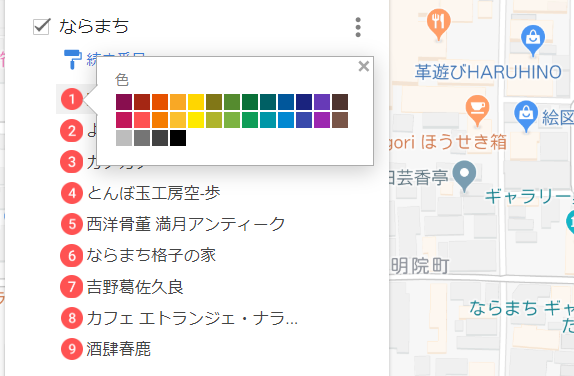The image size is (574, 376).
Task: Select marker number 3 icon
Action: point(72,162)
